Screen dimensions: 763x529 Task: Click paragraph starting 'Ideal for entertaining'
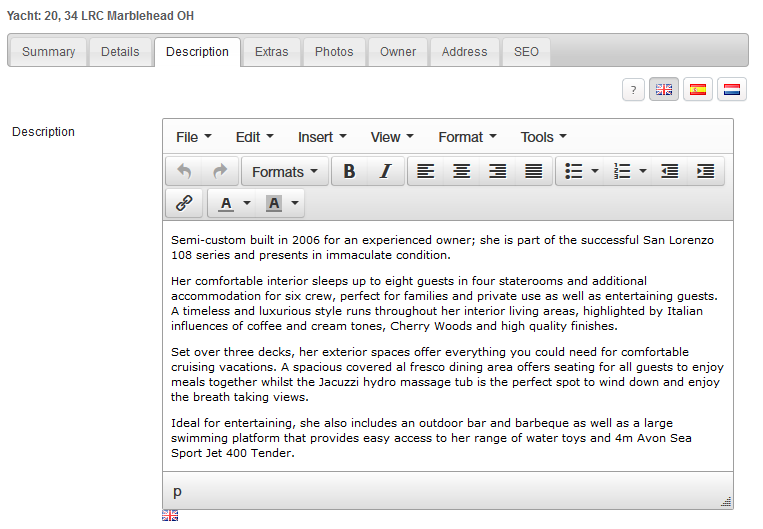[x=431, y=438]
